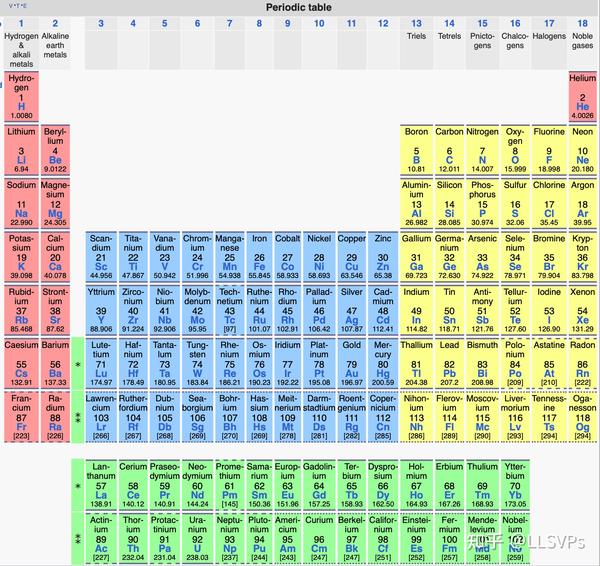Open group 1 column header link
The height and width of the screenshot is (566, 600).
(21, 23)
